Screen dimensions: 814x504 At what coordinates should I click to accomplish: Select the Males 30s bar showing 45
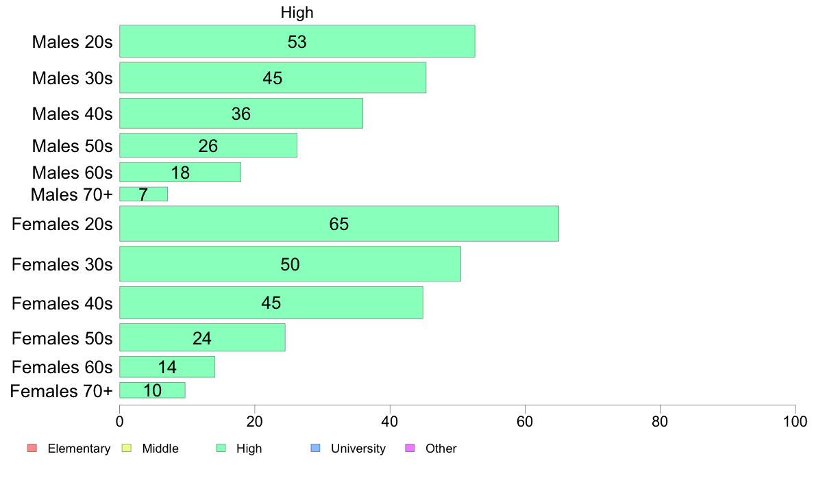pos(273,78)
